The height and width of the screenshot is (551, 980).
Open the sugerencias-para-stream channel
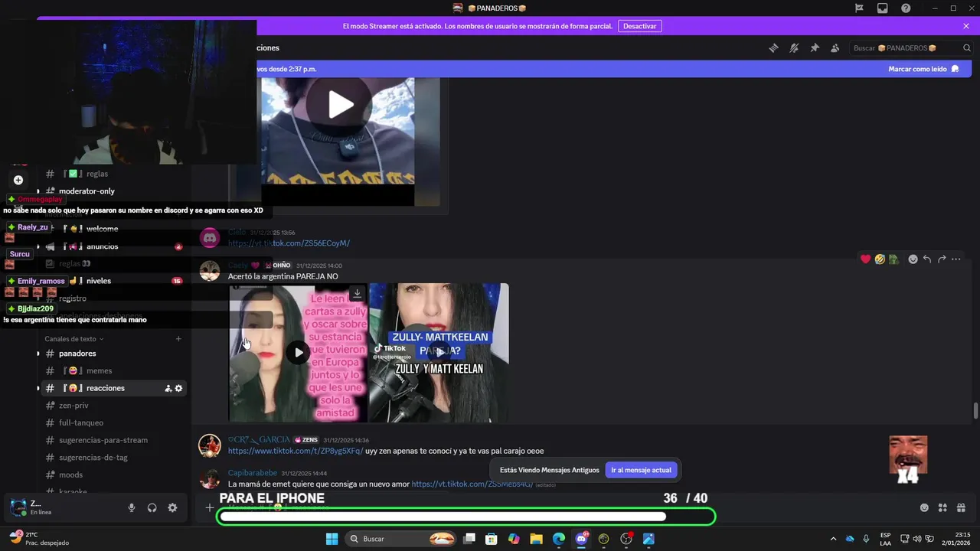[x=113, y=440]
